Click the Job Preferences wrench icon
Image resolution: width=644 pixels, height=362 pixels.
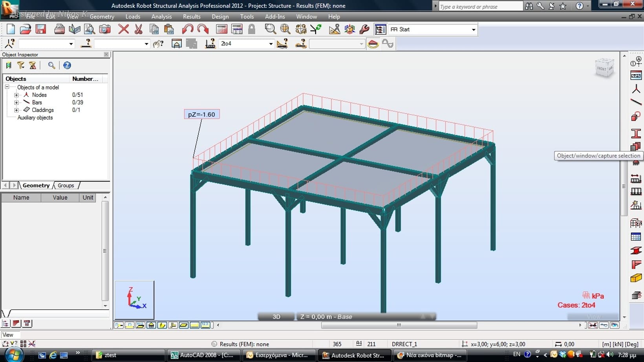(x=364, y=29)
